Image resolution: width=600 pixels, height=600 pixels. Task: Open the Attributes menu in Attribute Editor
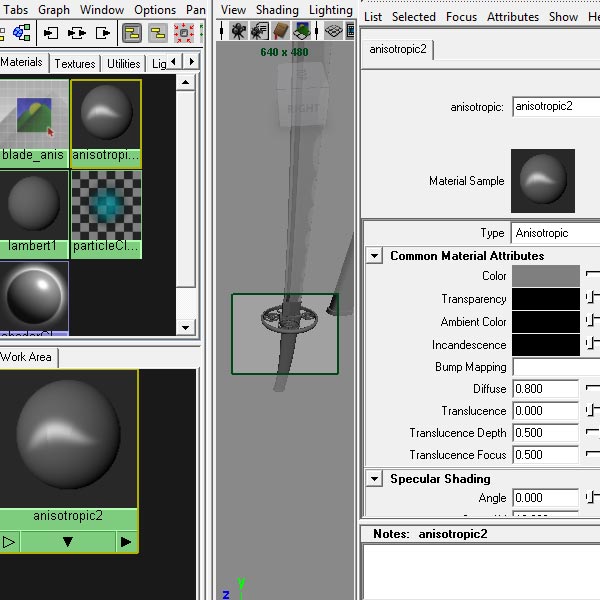pos(512,17)
